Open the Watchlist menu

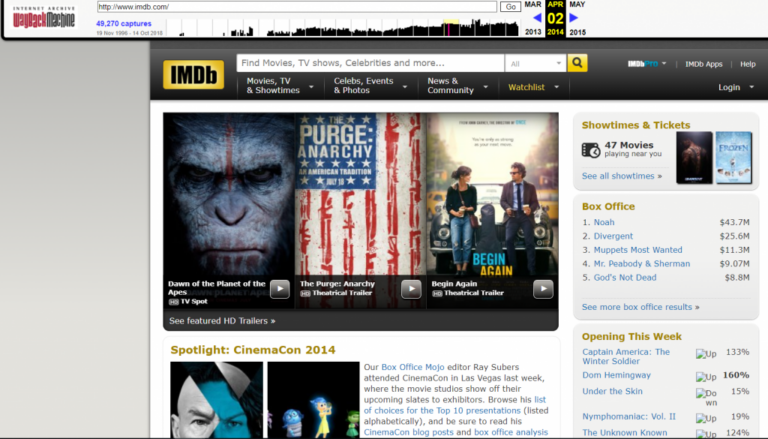tap(533, 87)
